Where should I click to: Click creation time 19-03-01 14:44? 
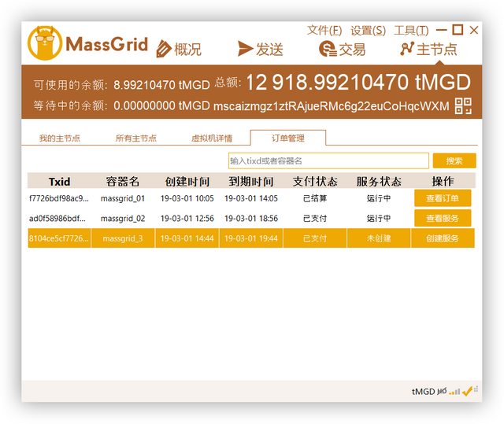pyautogui.click(x=187, y=238)
